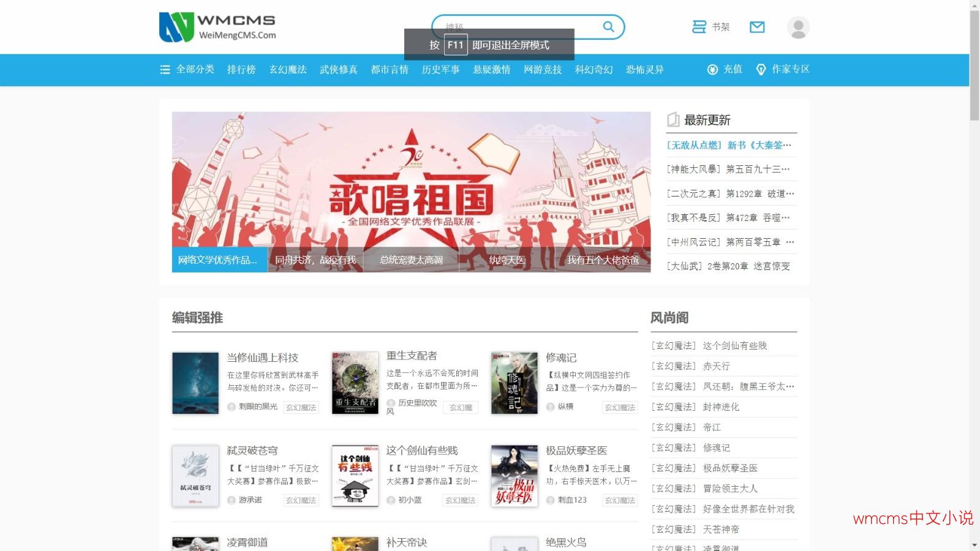Click scrollbar down arrow
Viewport: 980px width, 551px height.
(974, 545)
